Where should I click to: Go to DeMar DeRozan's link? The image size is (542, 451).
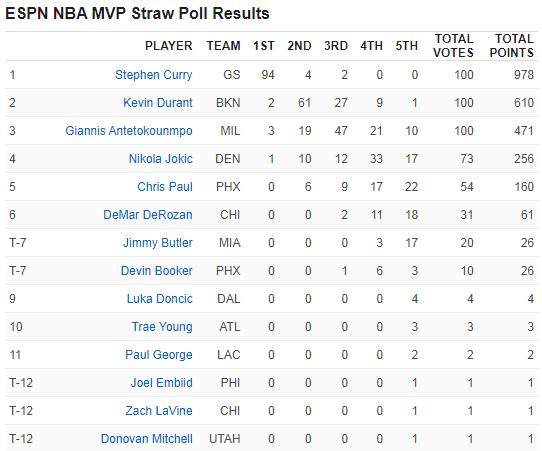pos(148,215)
